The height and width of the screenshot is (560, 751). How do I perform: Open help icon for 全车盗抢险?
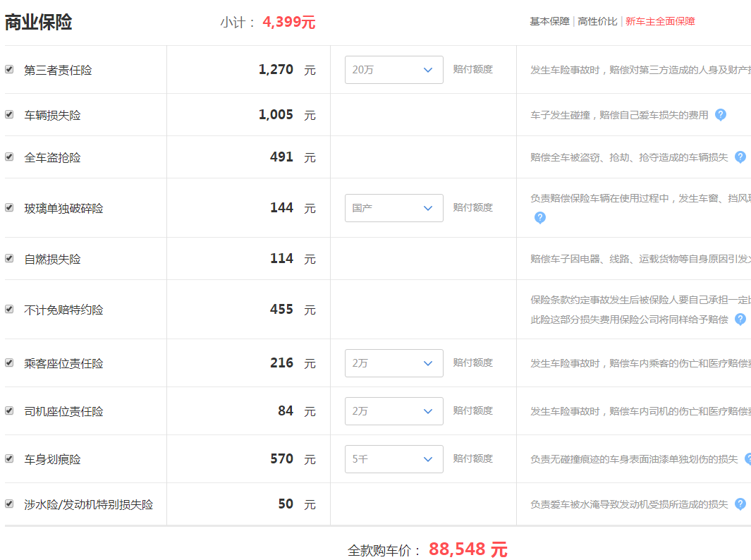740,157
